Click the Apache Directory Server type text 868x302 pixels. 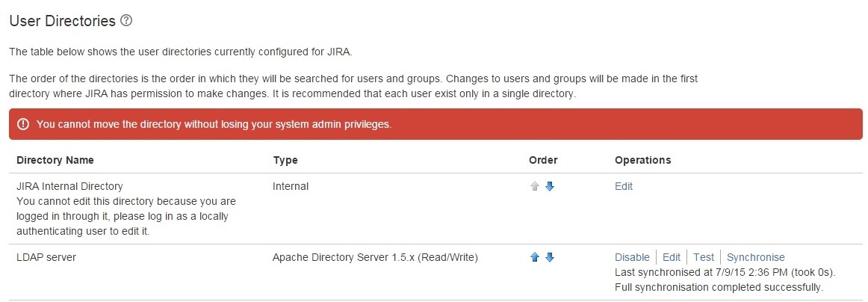375,257
